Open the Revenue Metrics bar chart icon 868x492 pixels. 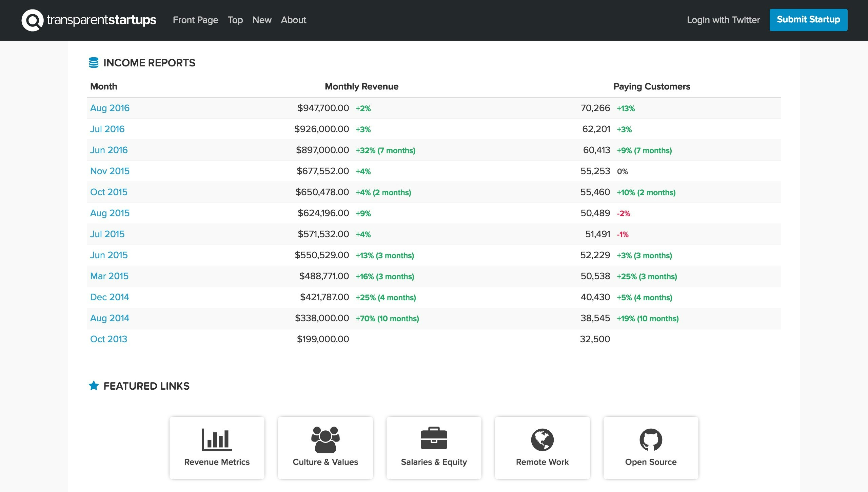pyautogui.click(x=217, y=439)
